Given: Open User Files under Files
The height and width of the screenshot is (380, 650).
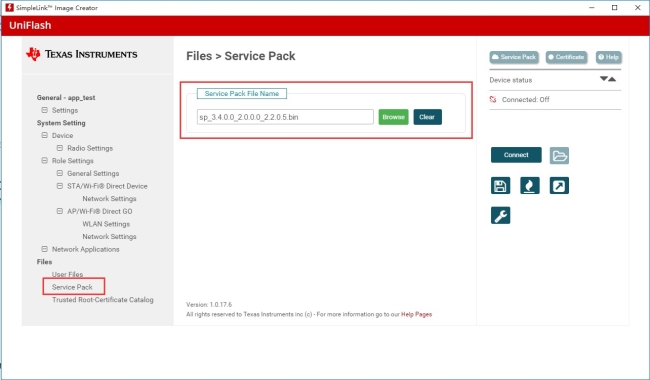Looking at the screenshot, I should [x=68, y=274].
